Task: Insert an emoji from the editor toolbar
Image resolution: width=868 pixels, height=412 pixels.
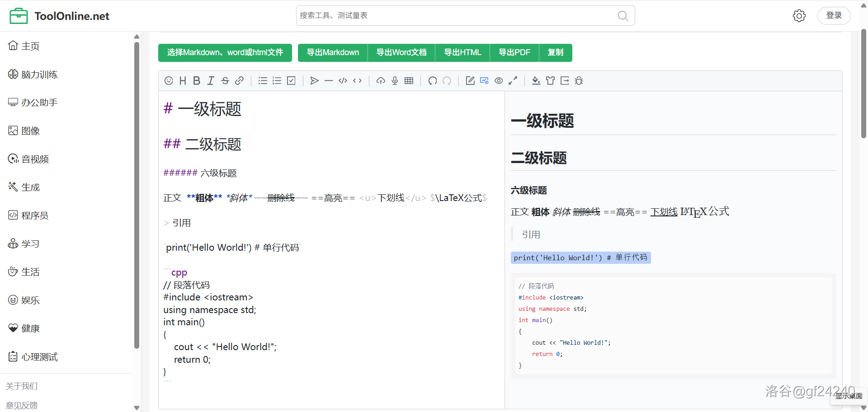Action: click(x=169, y=81)
